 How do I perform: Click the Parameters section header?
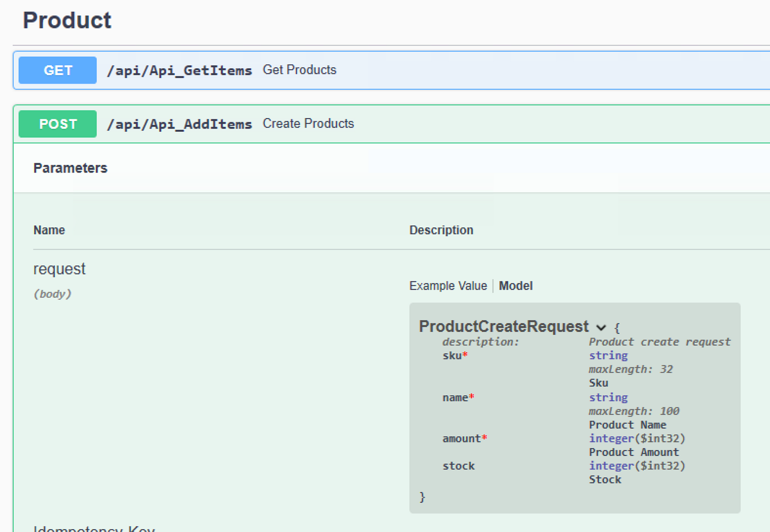70,168
